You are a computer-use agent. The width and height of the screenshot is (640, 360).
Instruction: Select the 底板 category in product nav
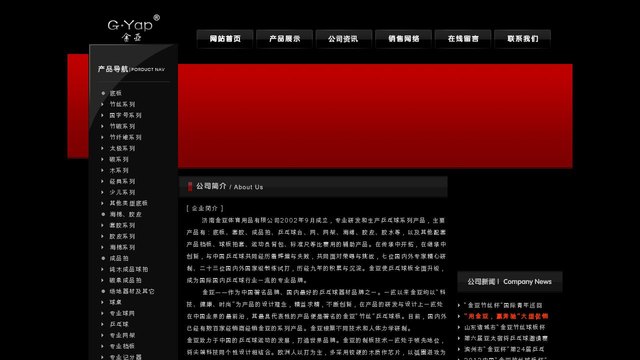[116, 93]
